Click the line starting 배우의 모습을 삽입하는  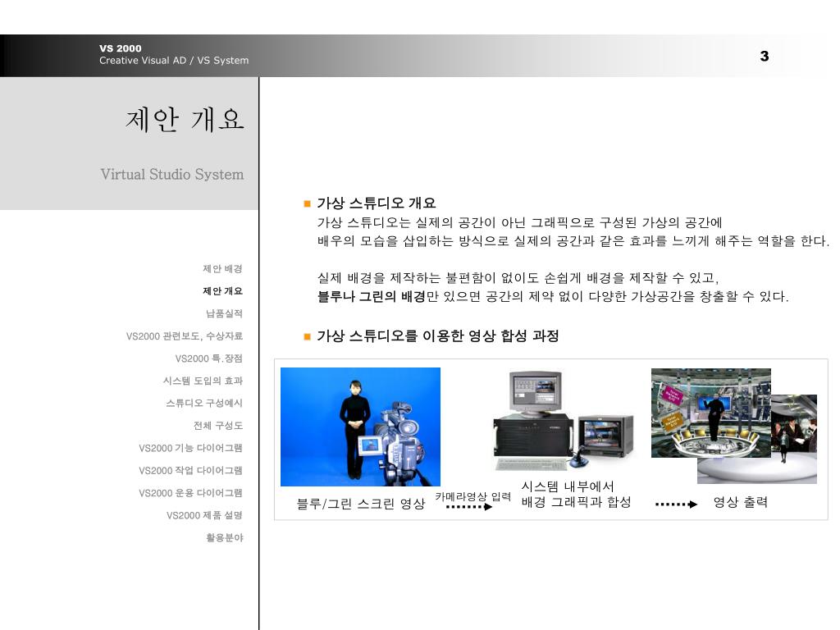(x=573, y=241)
